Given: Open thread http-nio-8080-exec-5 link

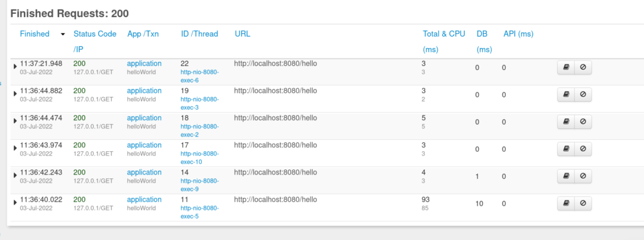Looking at the screenshot, I should click(x=199, y=212).
